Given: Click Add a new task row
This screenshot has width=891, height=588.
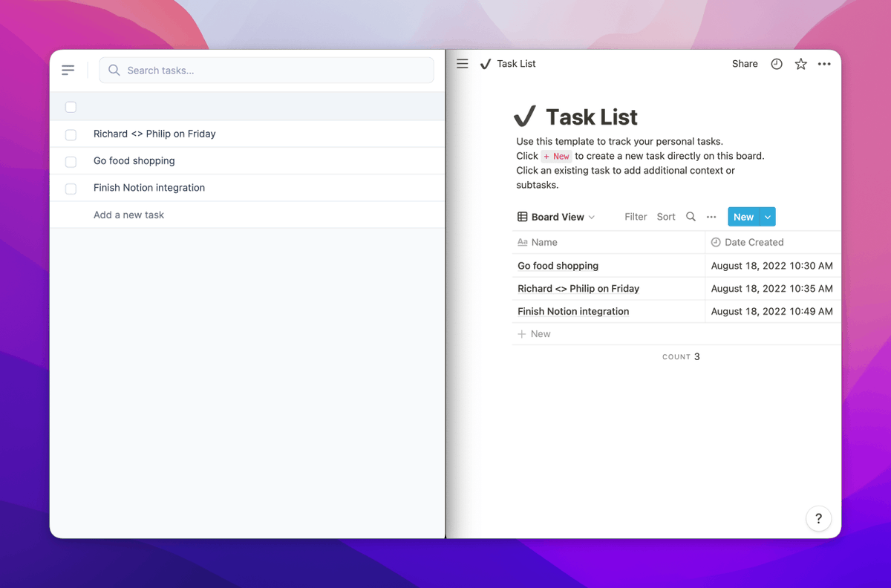Looking at the screenshot, I should point(247,215).
